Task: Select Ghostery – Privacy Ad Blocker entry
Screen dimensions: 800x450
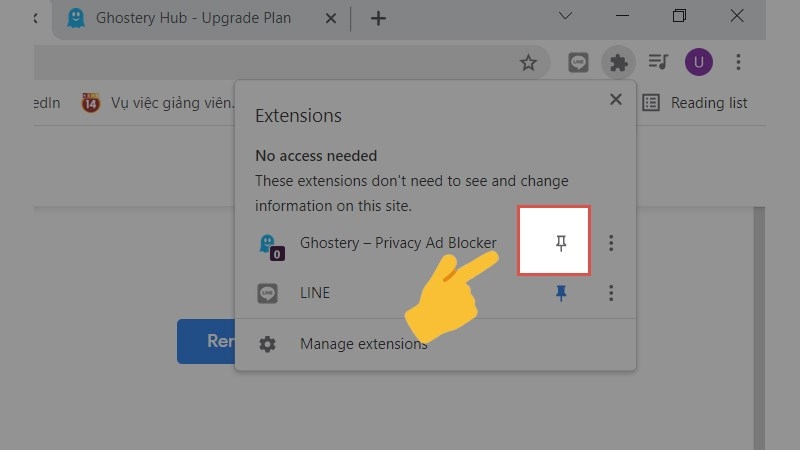Action: click(x=398, y=243)
